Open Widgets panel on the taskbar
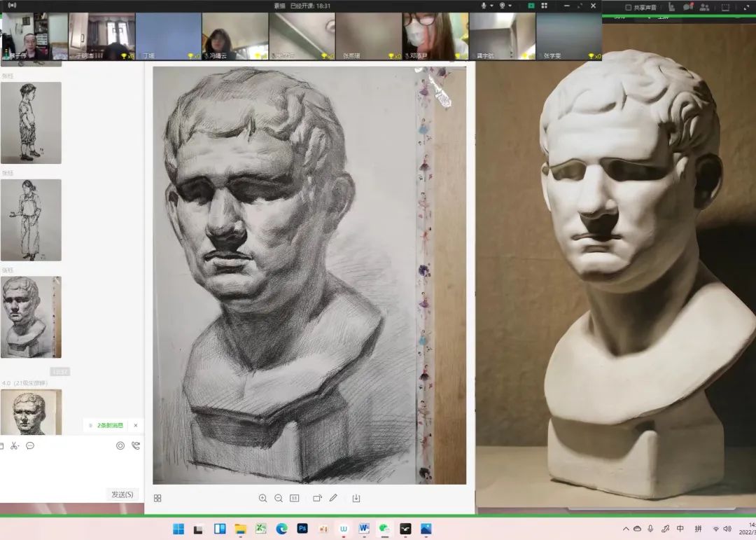This screenshot has height=540, width=756. coord(220,529)
